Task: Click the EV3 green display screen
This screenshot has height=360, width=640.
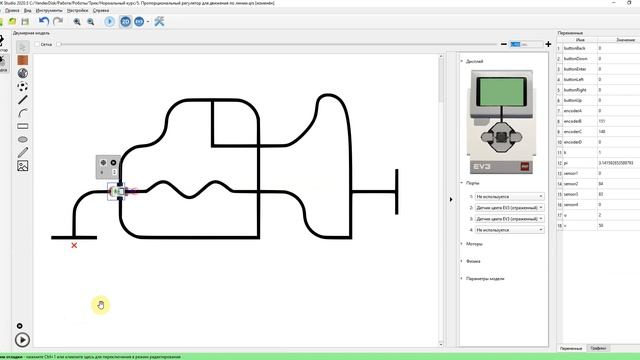Action: pos(502,92)
